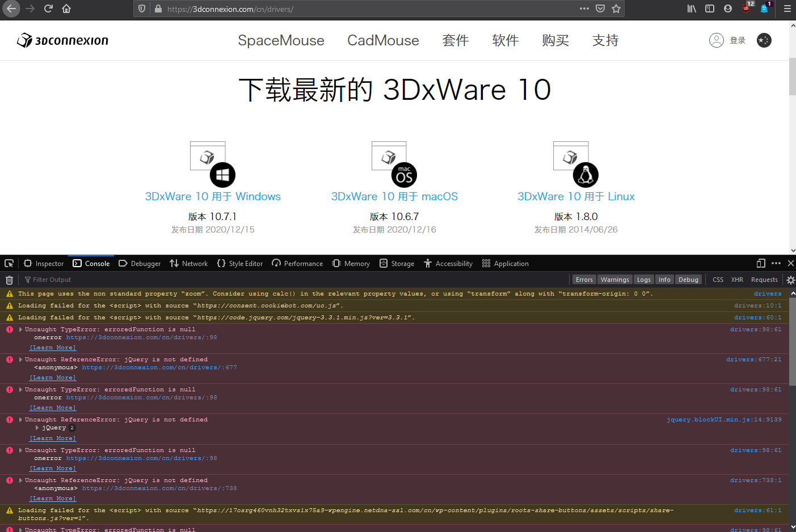The width and height of the screenshot is (796, 532).
Task: Expand the jQuery error from jquery.blockUI.min.js
Action: pyautogui.click(x=21, y=420)
